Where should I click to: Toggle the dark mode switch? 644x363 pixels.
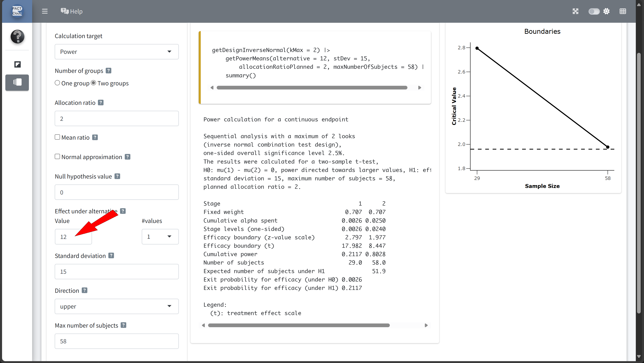pos(594,11)
